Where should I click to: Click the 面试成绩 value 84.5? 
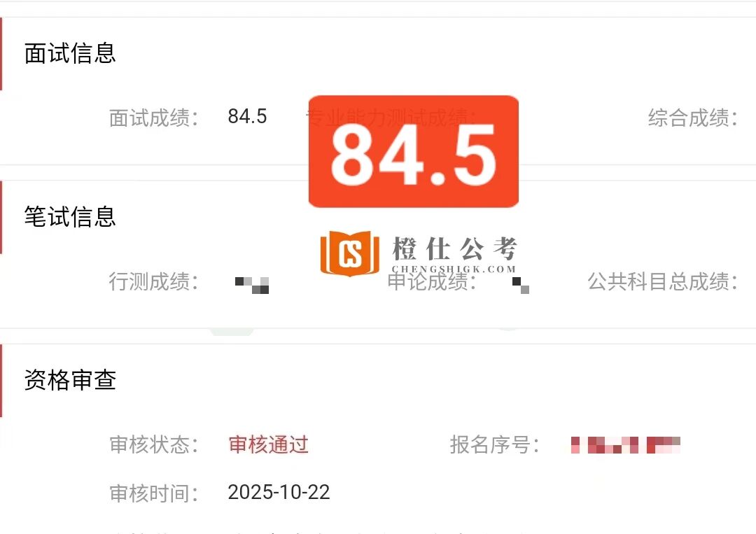[247, 117]
